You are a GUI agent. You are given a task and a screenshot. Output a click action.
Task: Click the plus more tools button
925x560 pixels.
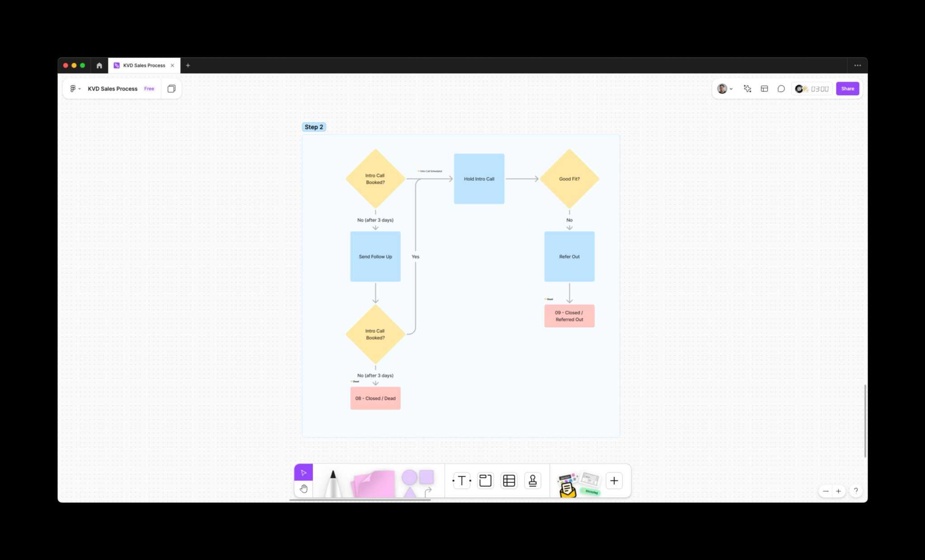(614, 481)
